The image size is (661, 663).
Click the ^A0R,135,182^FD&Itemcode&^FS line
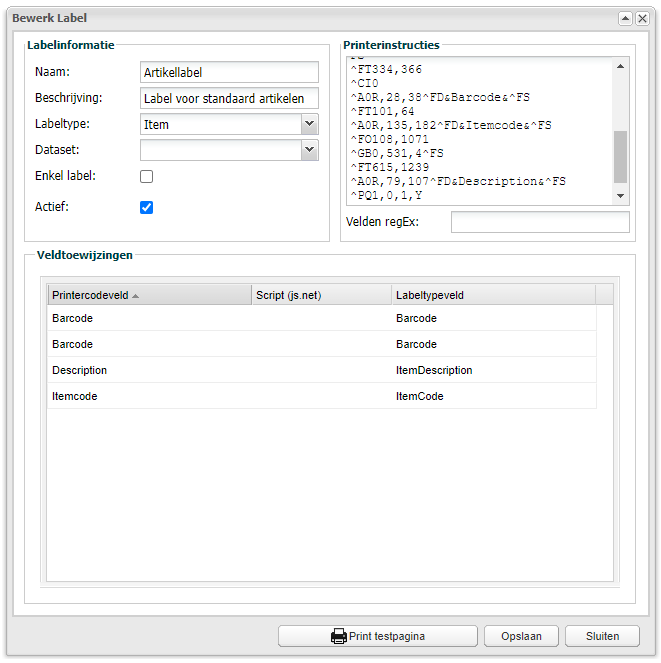[451, 125]
